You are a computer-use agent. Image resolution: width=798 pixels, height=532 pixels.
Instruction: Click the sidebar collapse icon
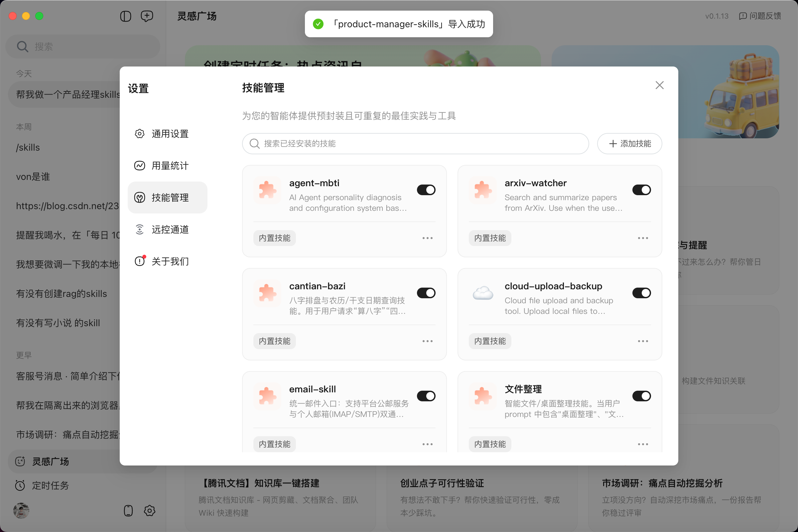click(126, 16)
